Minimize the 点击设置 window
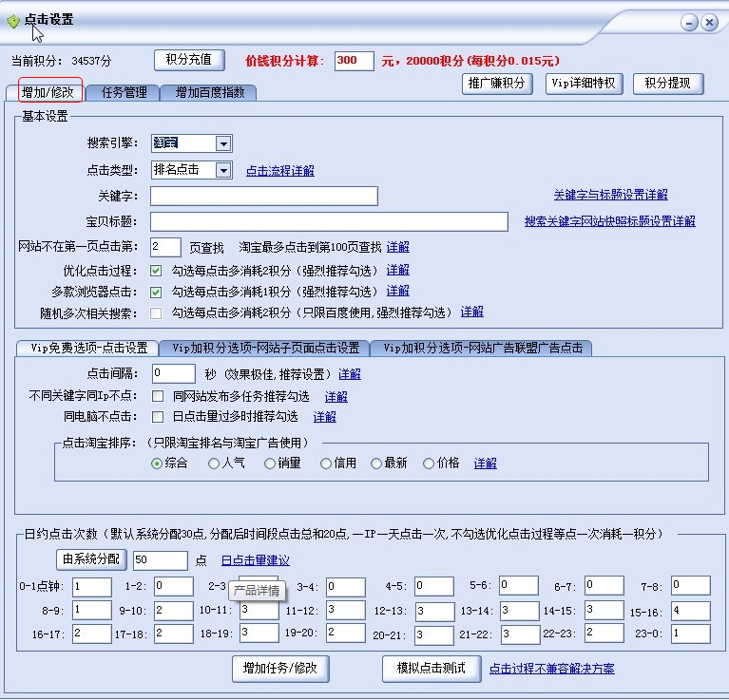This screenshot has width=729, height=700. [x=689, y=22]
